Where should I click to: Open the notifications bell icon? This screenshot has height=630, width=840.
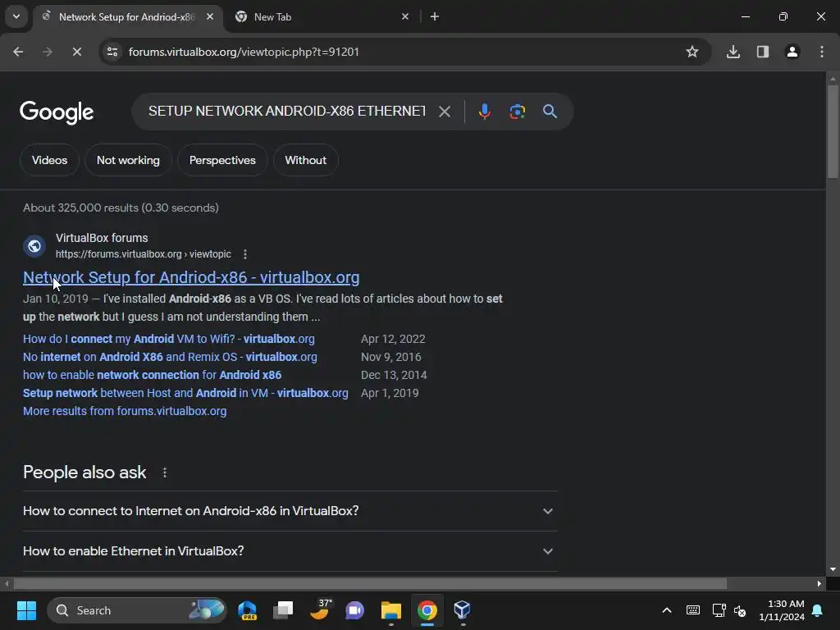coord(818,610)
